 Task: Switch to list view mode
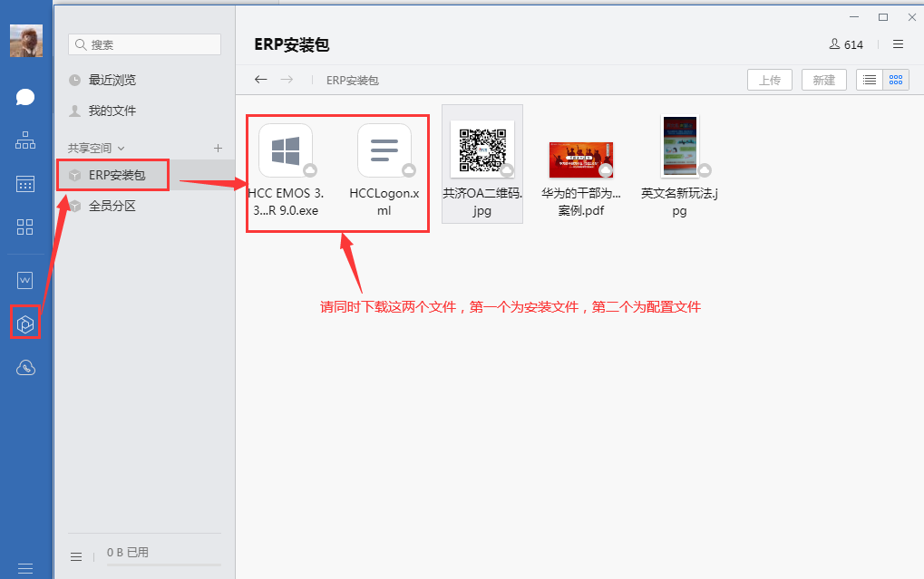pos(870,80)
